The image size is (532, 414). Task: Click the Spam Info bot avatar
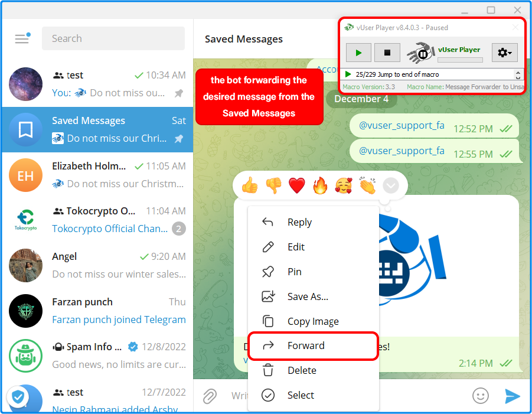26,356
